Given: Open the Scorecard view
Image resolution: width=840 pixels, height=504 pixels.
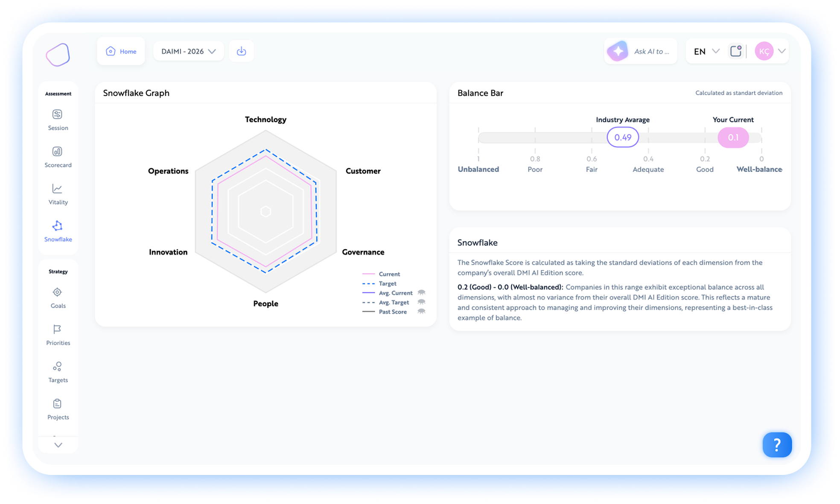Looking at the screenshot, I should pos(58,157).
